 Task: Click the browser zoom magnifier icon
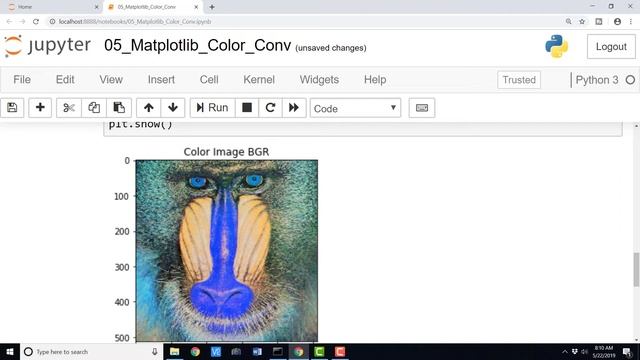[569, 22]
